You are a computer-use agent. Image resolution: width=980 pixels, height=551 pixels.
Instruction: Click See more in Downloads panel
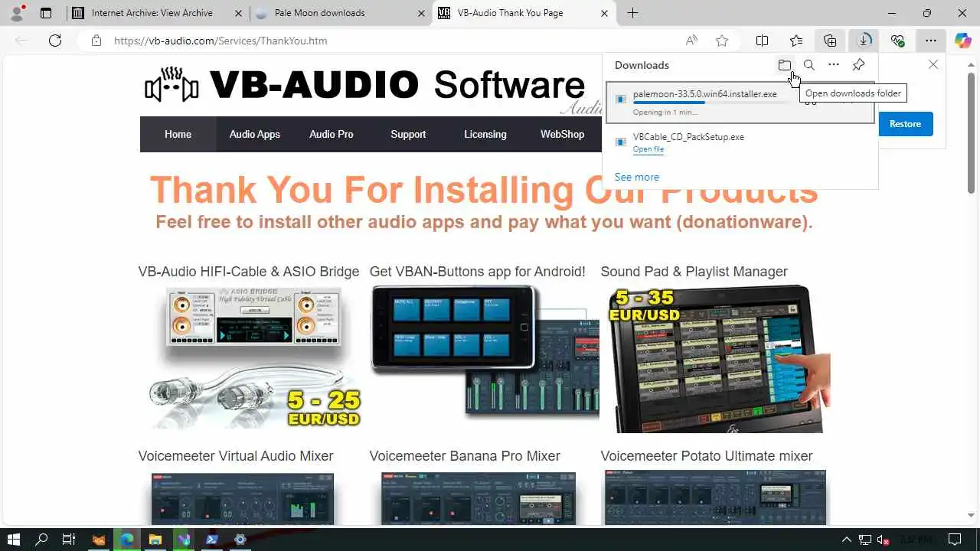pos(637,177)
